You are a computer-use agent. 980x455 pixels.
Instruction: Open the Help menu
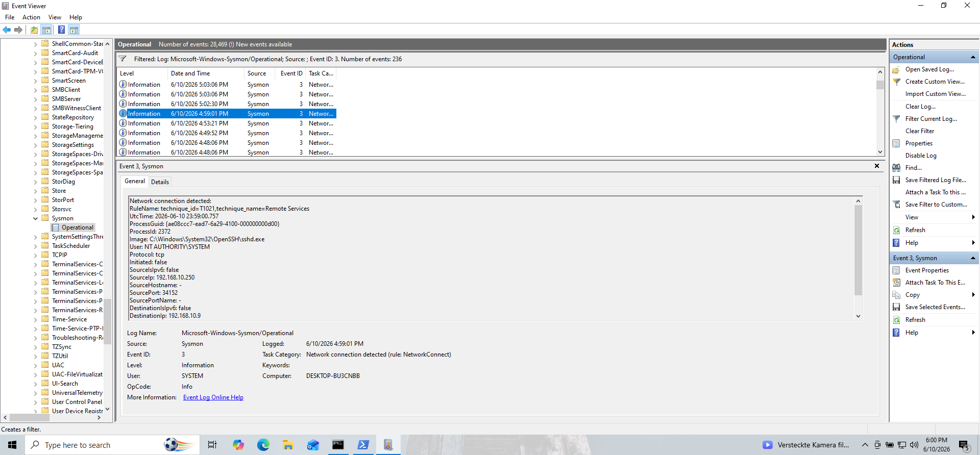76,17
